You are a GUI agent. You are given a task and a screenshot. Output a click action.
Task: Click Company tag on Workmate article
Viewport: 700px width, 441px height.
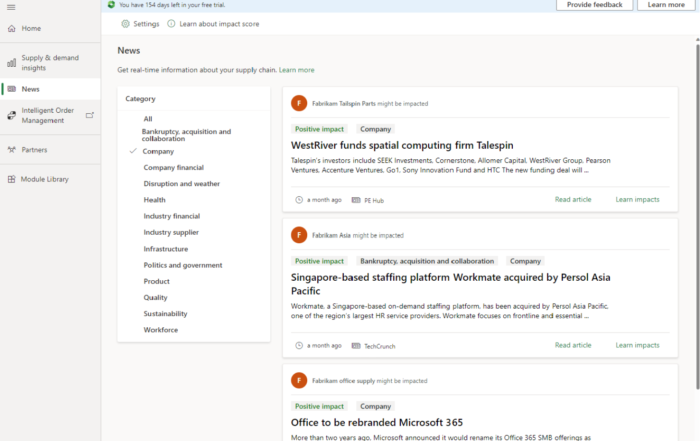[x=525, y=261]
